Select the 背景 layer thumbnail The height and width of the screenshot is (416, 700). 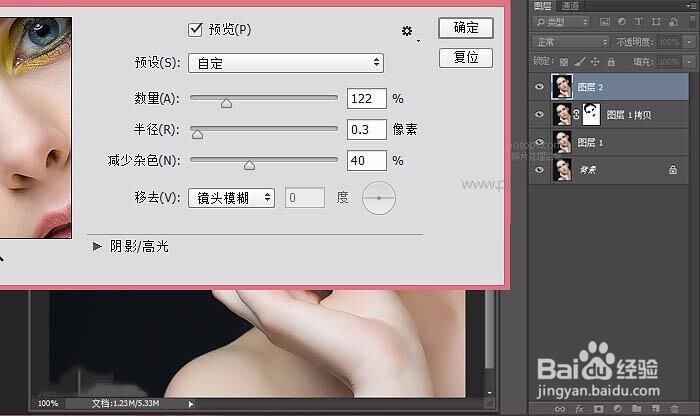pyautogui.click(x=562, y=170)
